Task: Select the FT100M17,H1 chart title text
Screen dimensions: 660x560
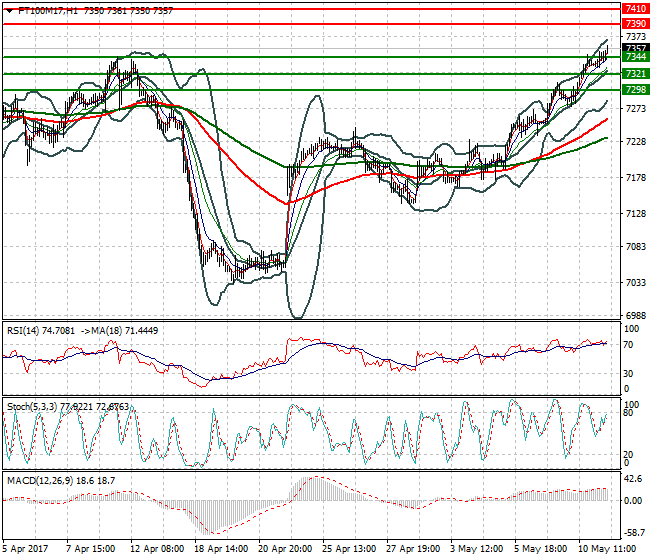Action: (x=48, y=11)
